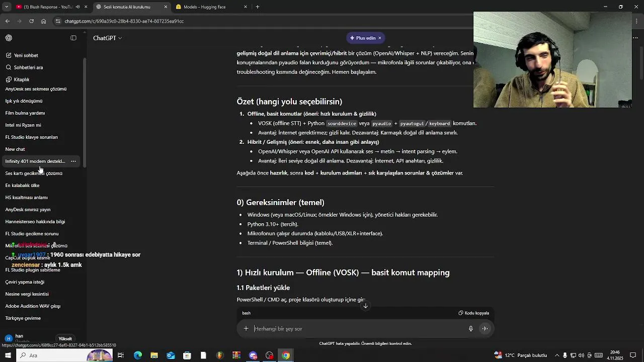Open chat Infinity 401 modem destekl...
644x362 pixels.
(35, 161)
